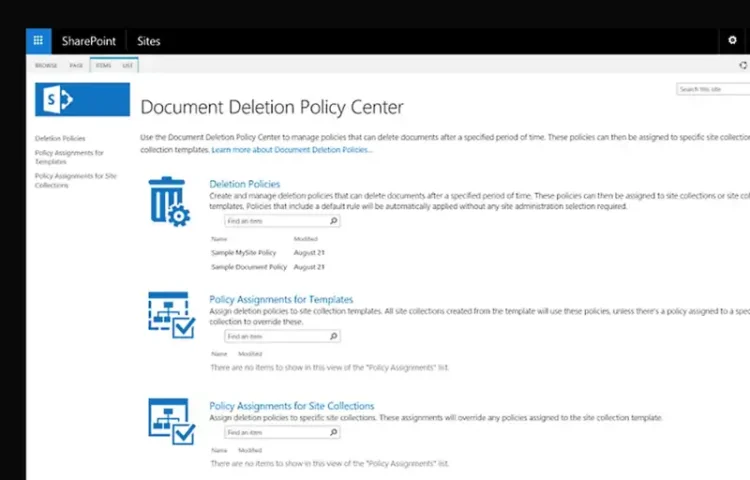The height and width of the screenshot is (480, 750).
Task: Click the Policy Assignments for Templates icon
Action: [x=171, y=315]
